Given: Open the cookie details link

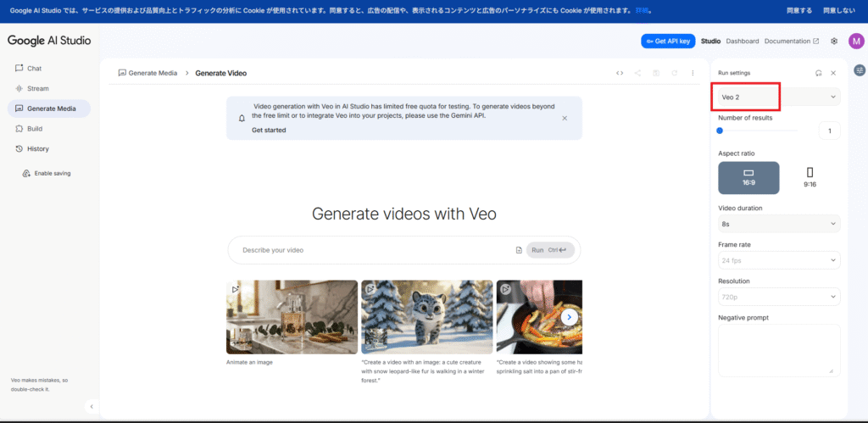Looking at the screenshot, I should click(642, 10).
